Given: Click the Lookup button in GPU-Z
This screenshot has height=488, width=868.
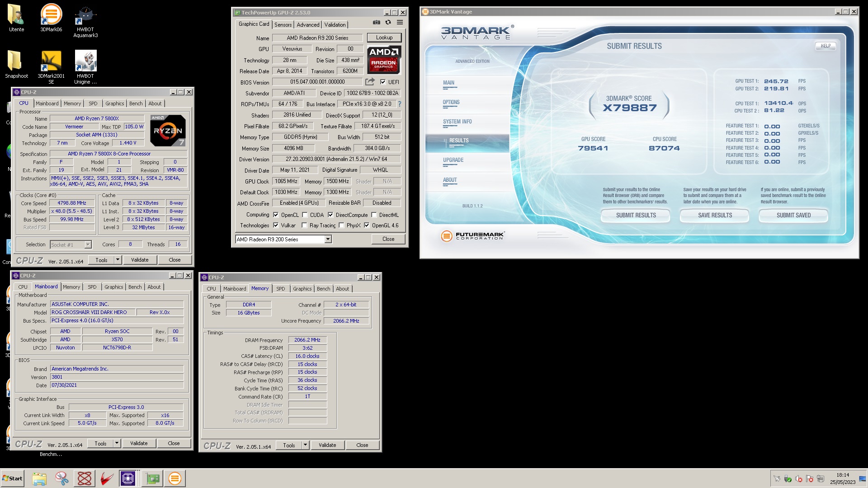Looking at the screenshot, I should (384, 38).
